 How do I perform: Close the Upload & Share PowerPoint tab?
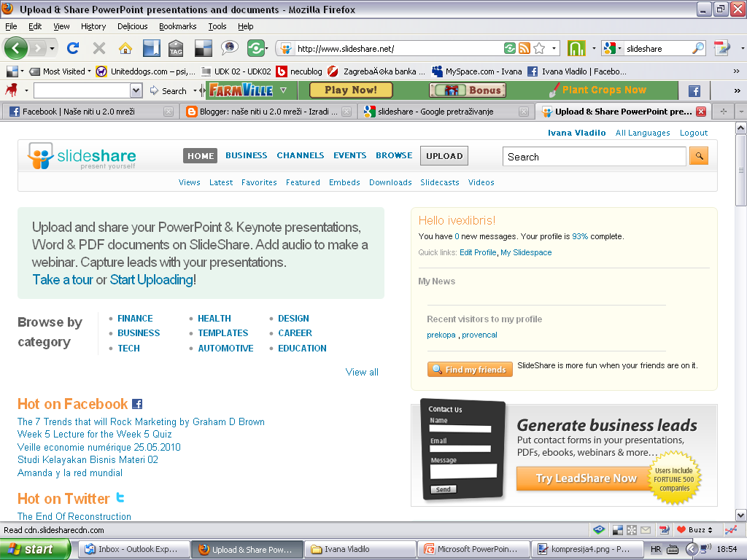[701, 112]
